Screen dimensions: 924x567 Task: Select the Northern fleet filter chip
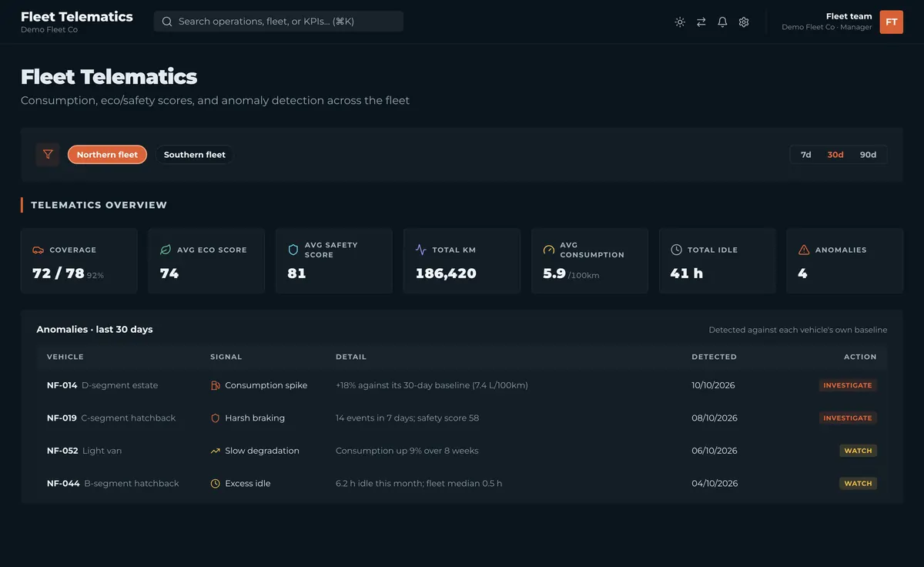coord(107,155)
